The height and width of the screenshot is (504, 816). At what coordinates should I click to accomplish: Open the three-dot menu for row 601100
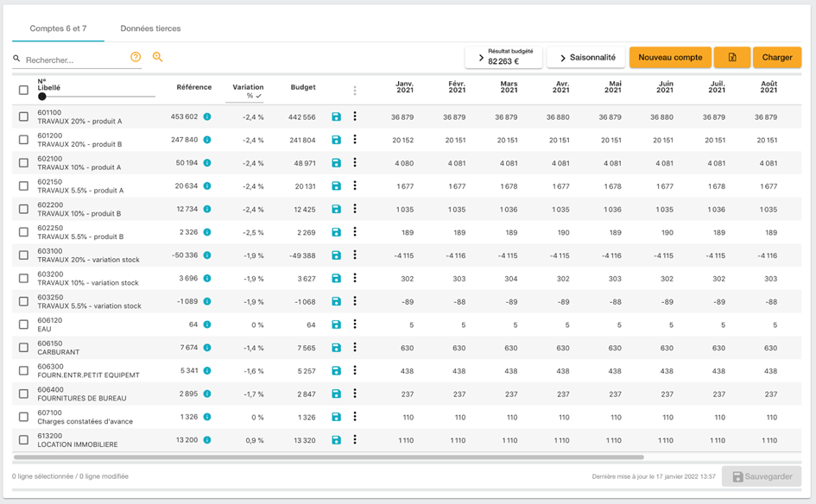(x=355, y=116)
